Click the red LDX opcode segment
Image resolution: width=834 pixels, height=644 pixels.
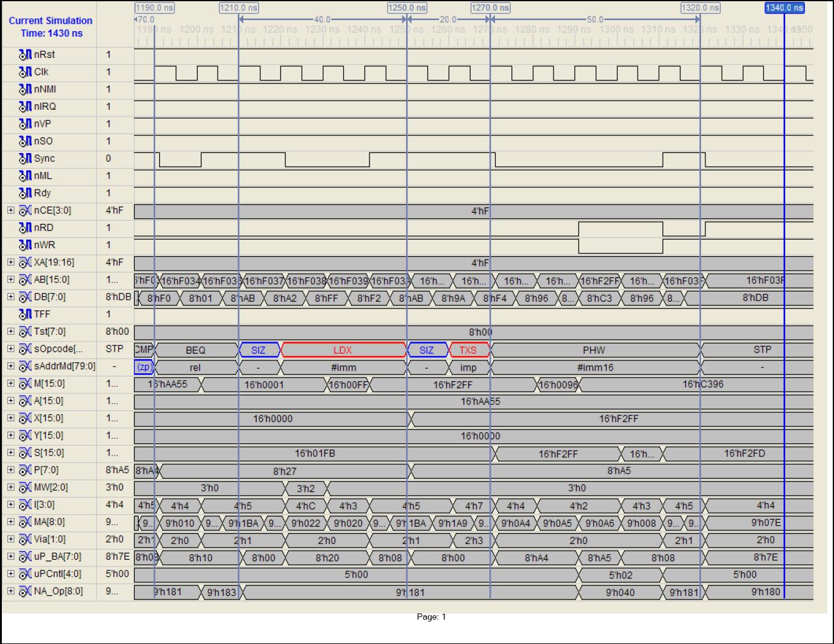[x=343, y=350]
